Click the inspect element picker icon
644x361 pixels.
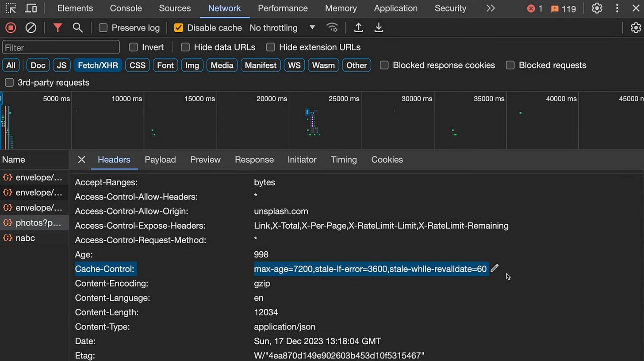[x=11, y=8]
